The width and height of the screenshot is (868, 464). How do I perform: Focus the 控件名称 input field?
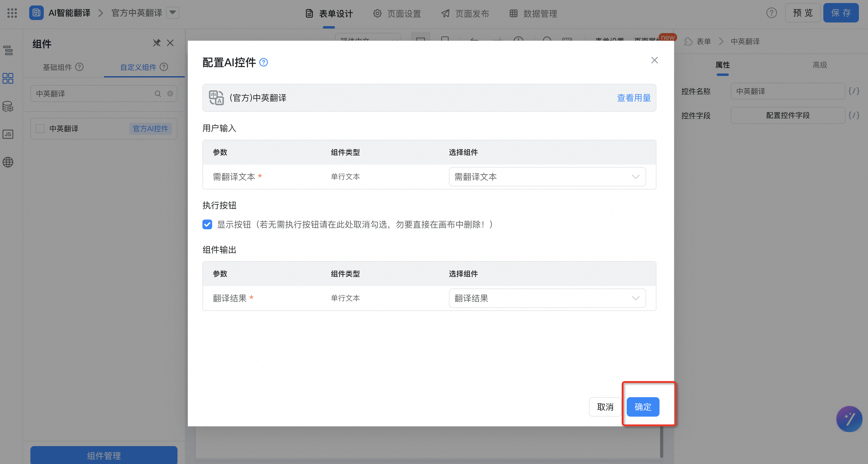click(x=788, y=91)
